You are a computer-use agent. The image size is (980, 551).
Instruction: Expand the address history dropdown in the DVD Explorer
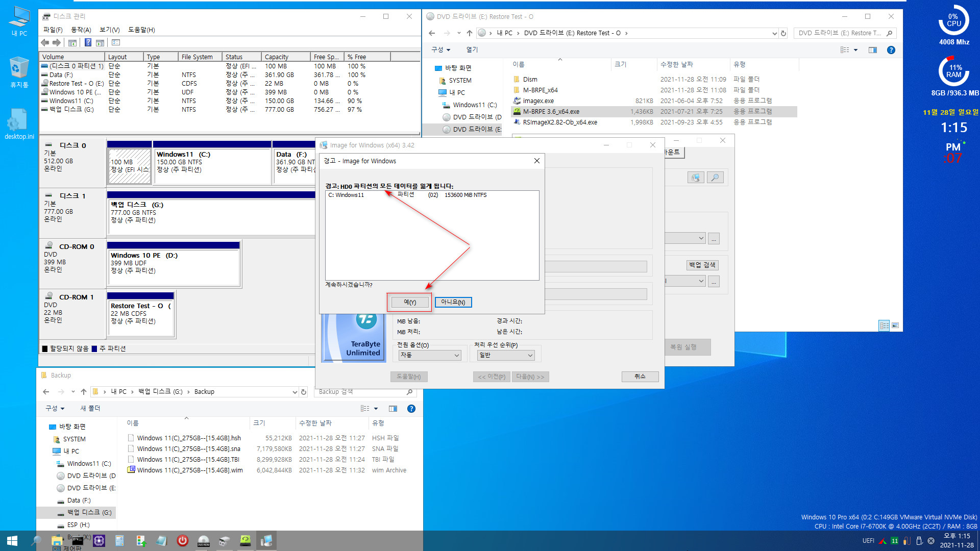coord(774,33)
